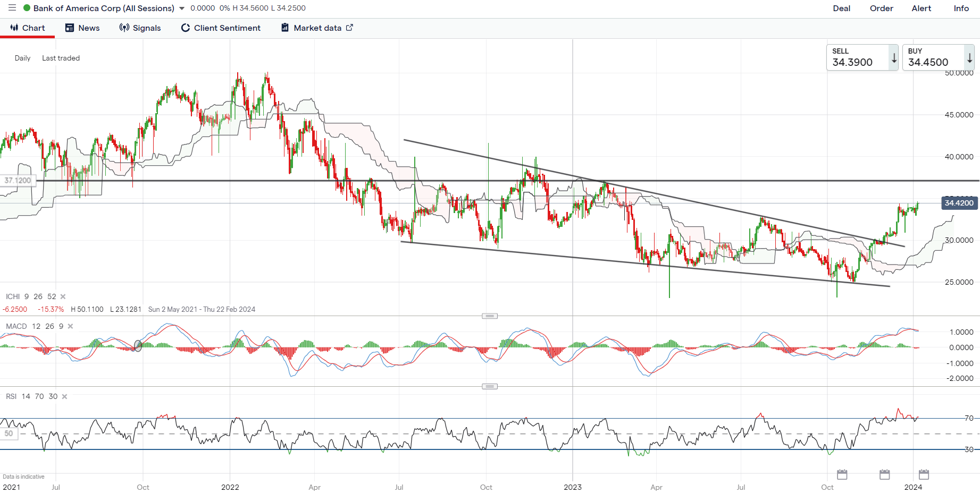Click the RSI 50 level label

click(9, 434)
